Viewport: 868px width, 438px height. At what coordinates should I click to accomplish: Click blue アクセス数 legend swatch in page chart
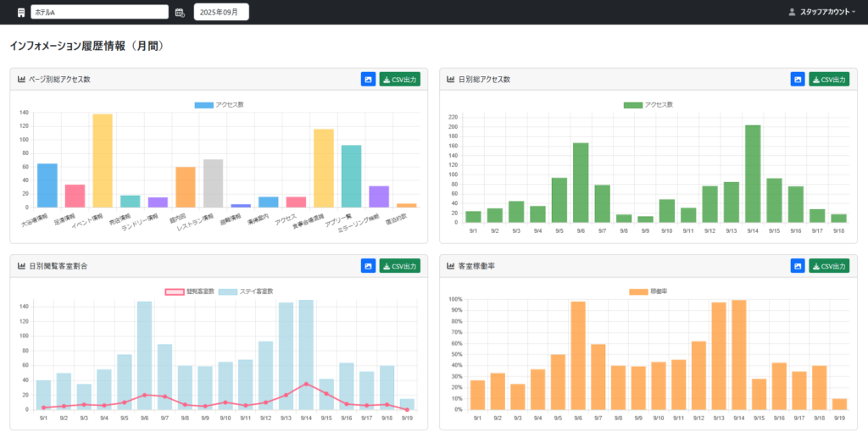tap(203, 105)
